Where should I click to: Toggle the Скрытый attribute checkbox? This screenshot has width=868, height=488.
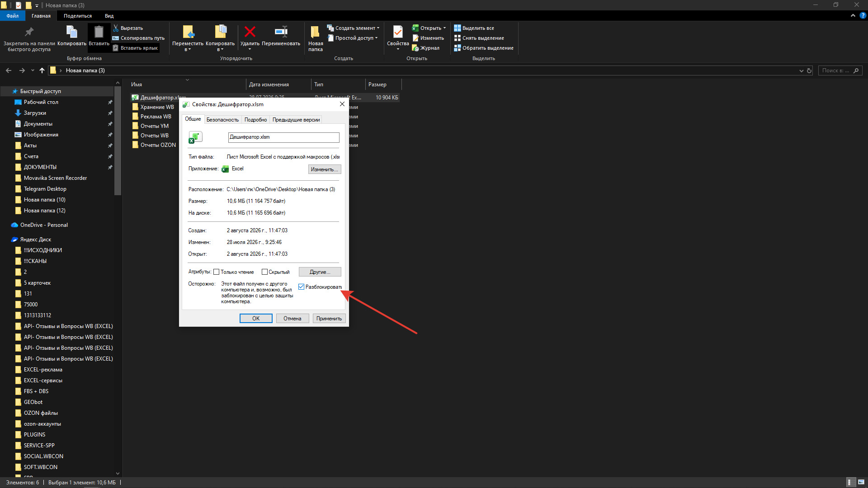click(x=264, y=272)
